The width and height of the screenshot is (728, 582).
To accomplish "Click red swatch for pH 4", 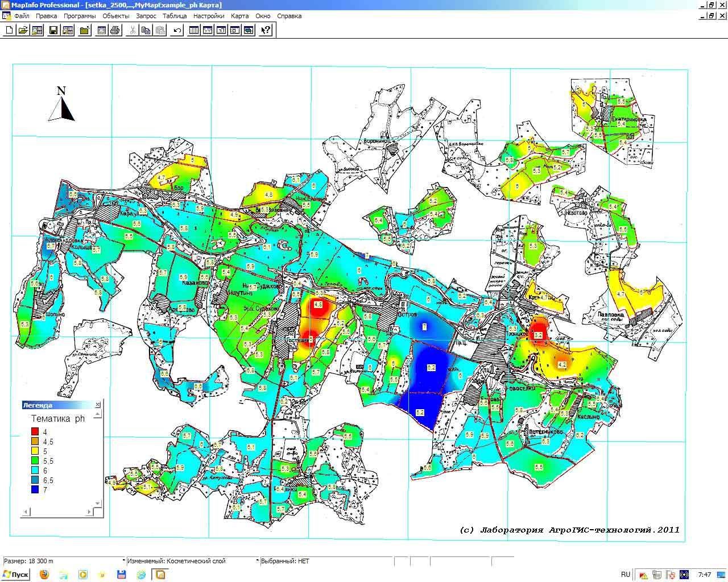I will click(35, 432).
